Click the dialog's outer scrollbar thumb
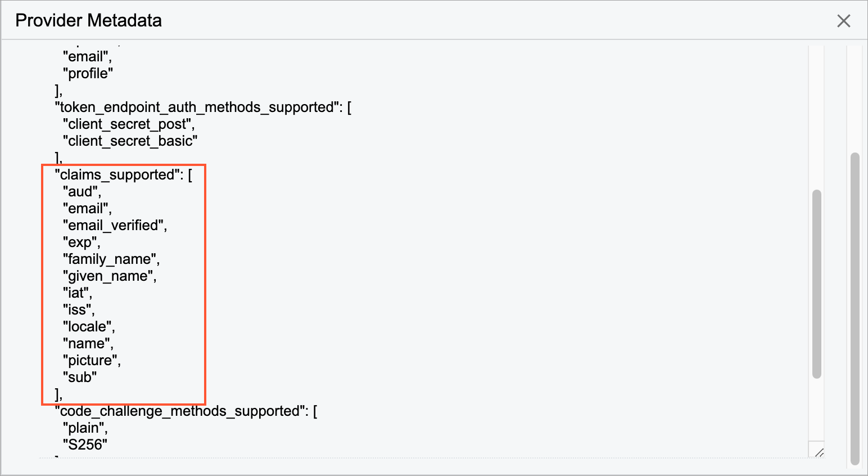 pyautogui.click(x=855, y=308)
